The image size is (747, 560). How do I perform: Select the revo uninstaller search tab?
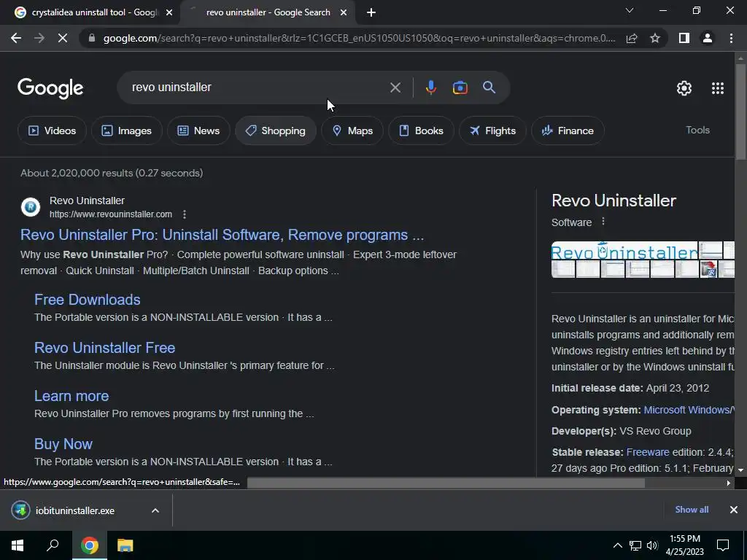coord(268,12)
